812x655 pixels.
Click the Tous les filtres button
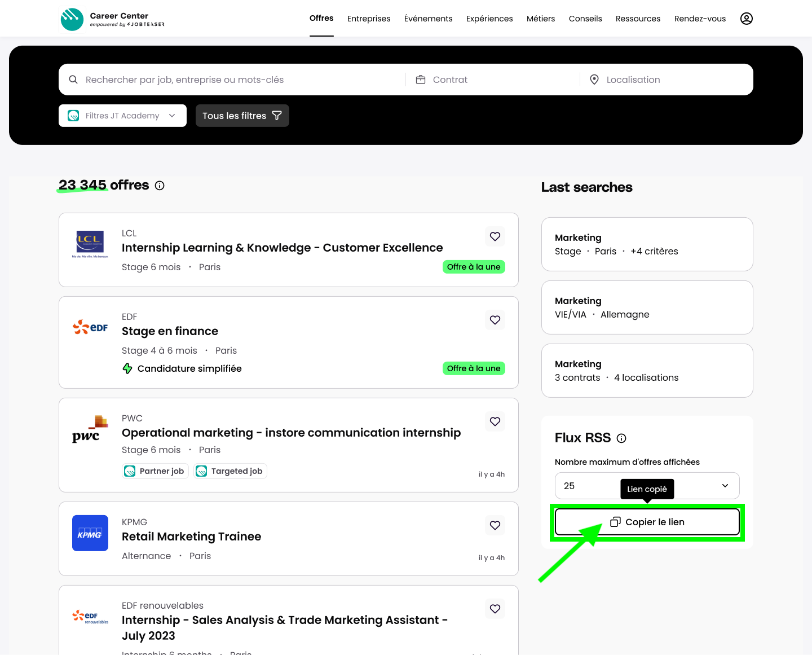[242, 116]
